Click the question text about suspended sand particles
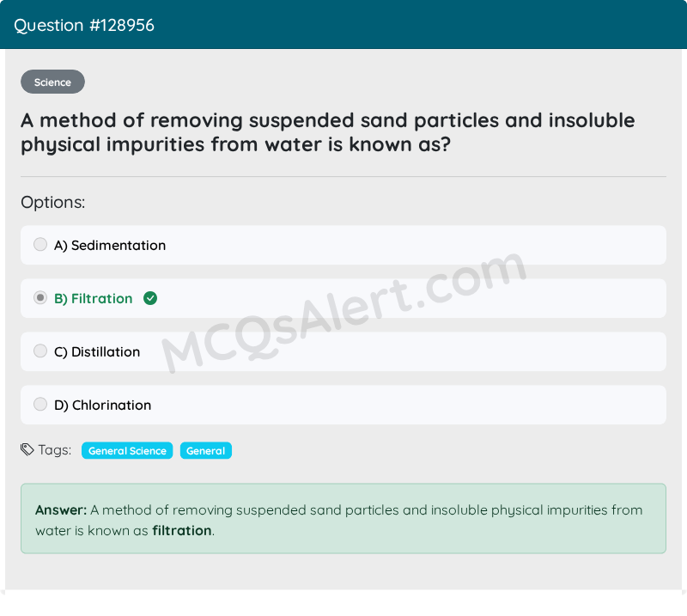The width and height of the screenshot is (687, 616). (x=327, y=132)
